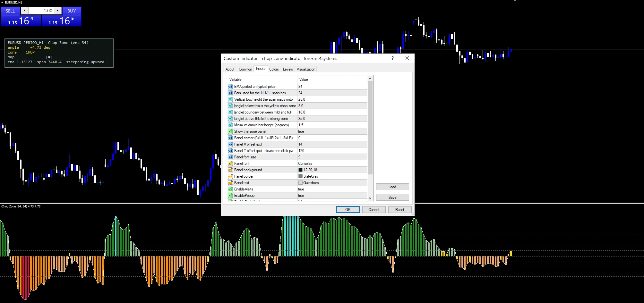Viewport: 644px width, 303px height.
Task: Click the inputs list scroll down arrow
Action: [x=370, y=198]
